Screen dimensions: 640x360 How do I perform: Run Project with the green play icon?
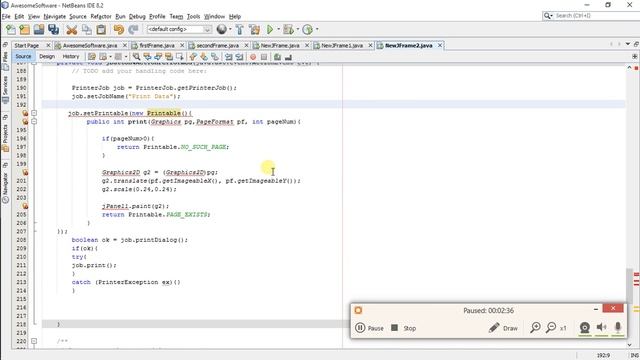(270, 29)
